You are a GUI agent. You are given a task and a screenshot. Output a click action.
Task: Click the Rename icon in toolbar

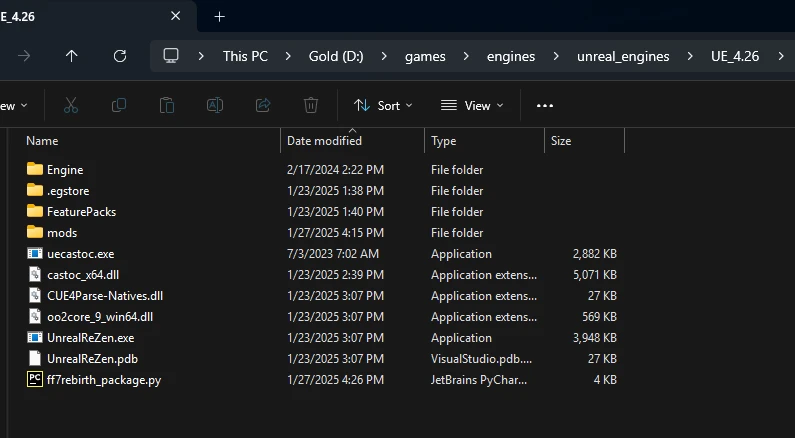215,105
